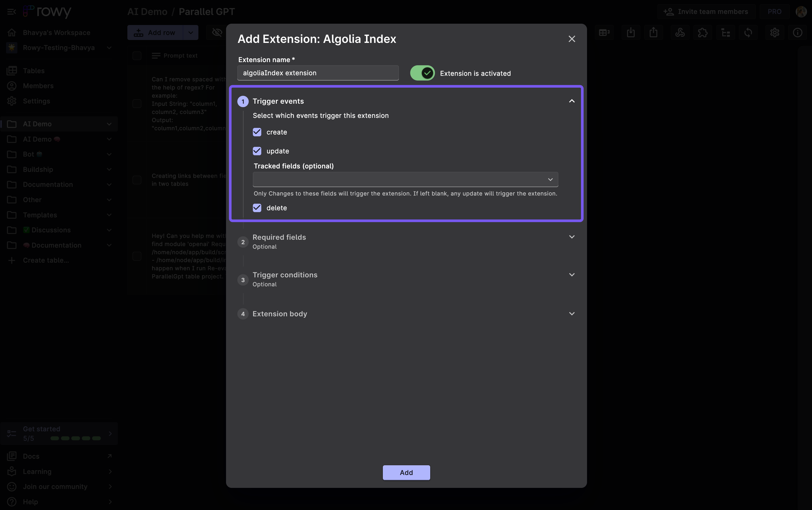Select the 'Creating links between' row checkbox
The image size is (812, 510).
(137, 180)
